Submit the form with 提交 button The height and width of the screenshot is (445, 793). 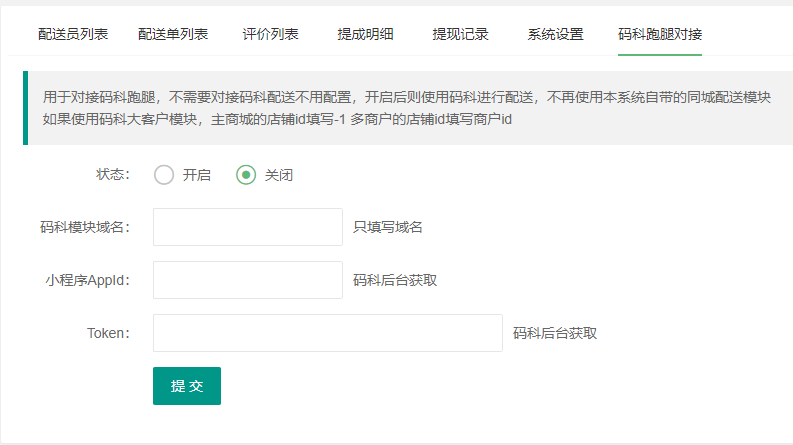pyautogui.click(x=187, y=386)
